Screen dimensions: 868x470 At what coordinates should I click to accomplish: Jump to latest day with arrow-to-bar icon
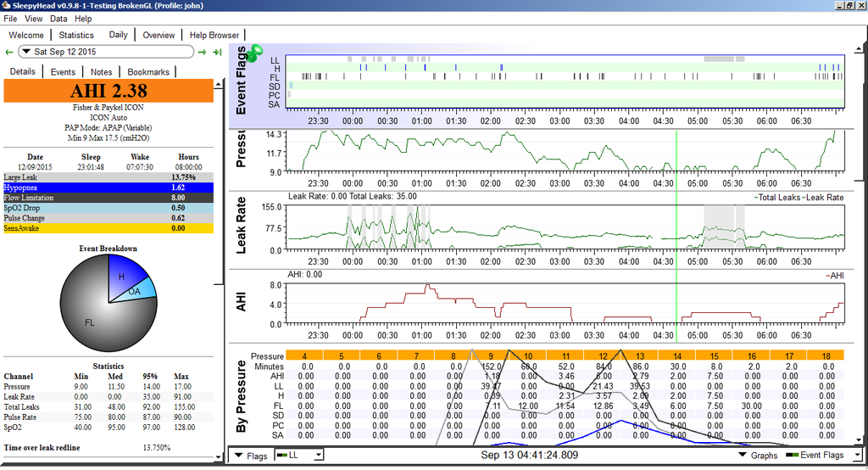point(218,52)
